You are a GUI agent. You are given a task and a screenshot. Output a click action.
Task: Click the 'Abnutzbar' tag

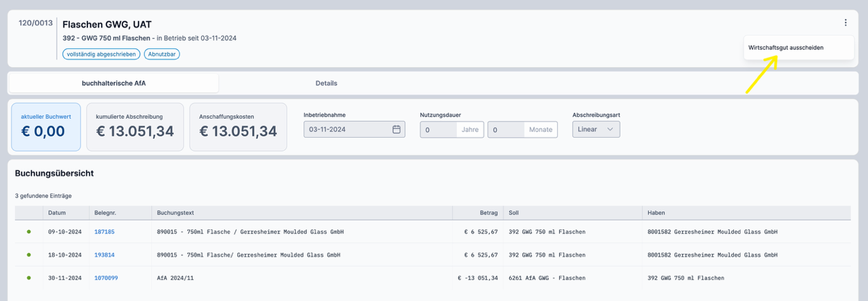coord(162,54)
